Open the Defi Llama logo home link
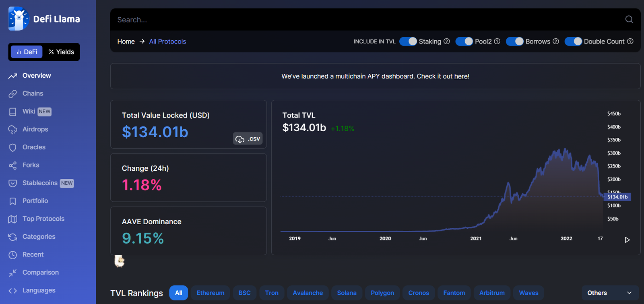Screen dimensions: 644x304 point(44,19)
